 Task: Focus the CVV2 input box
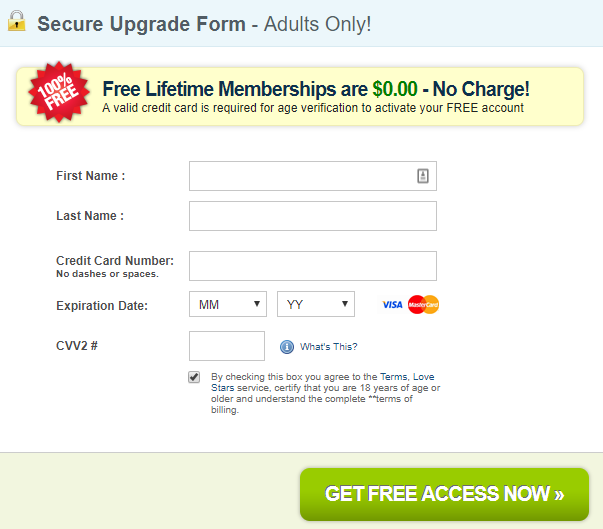(227, 346)
